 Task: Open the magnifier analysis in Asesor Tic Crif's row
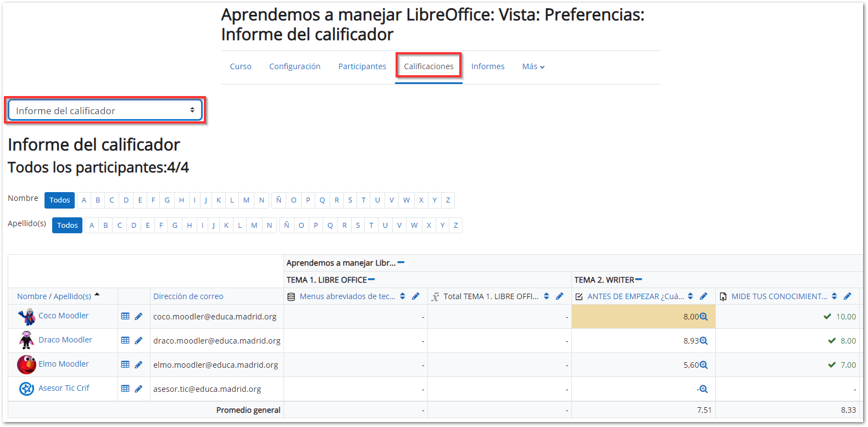[x=704, y=389]
